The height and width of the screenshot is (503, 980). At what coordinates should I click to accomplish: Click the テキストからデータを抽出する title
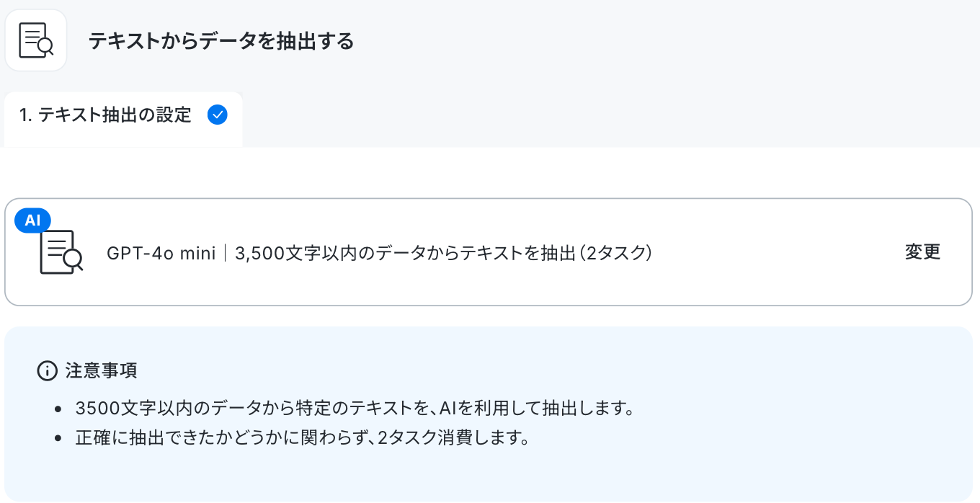[x=221, y=41]
